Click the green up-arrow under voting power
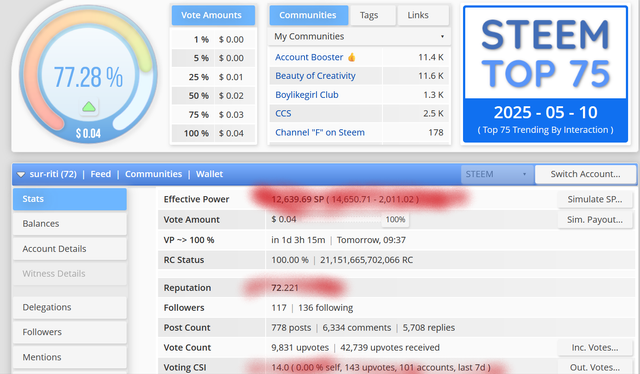This screenshot has width=640, height=374. (89, 107)
